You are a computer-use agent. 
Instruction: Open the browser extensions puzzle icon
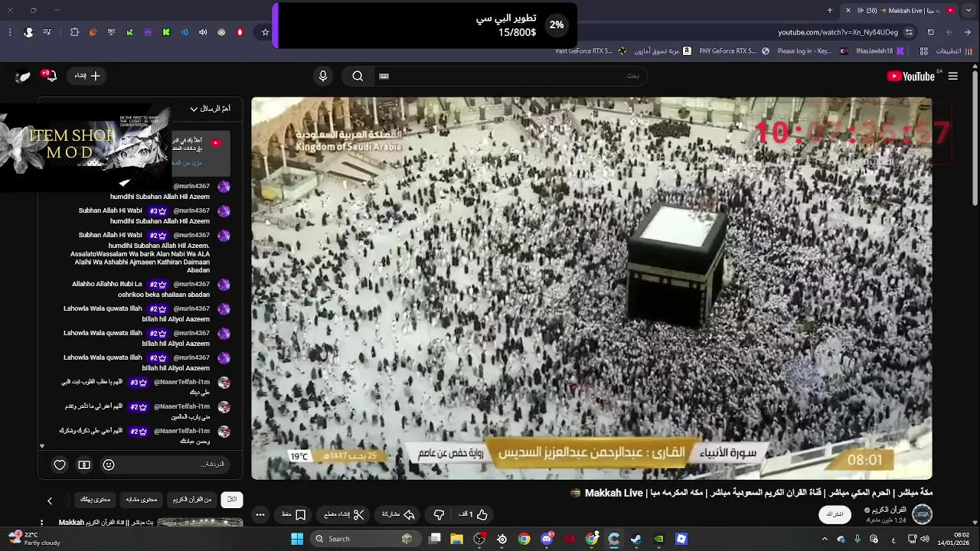click(74, 32)
